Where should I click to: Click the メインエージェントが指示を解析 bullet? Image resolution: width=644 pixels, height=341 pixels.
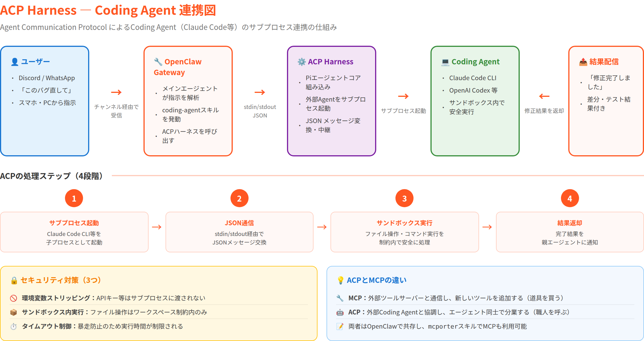190,93
